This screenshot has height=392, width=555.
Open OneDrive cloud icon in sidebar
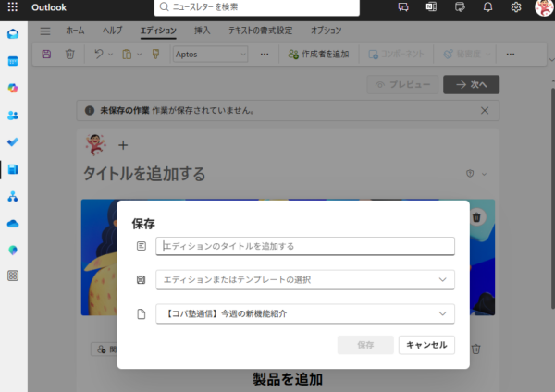pos(13,223)
